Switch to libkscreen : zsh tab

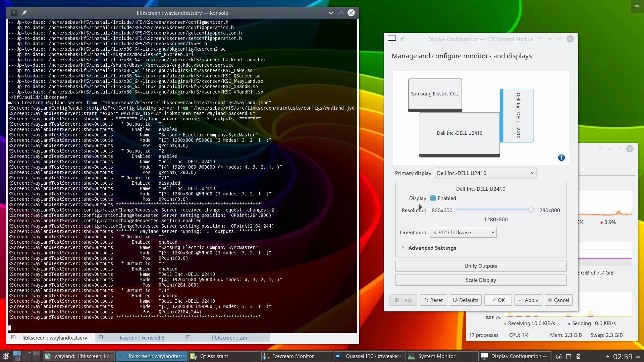(x=229, y=338)
